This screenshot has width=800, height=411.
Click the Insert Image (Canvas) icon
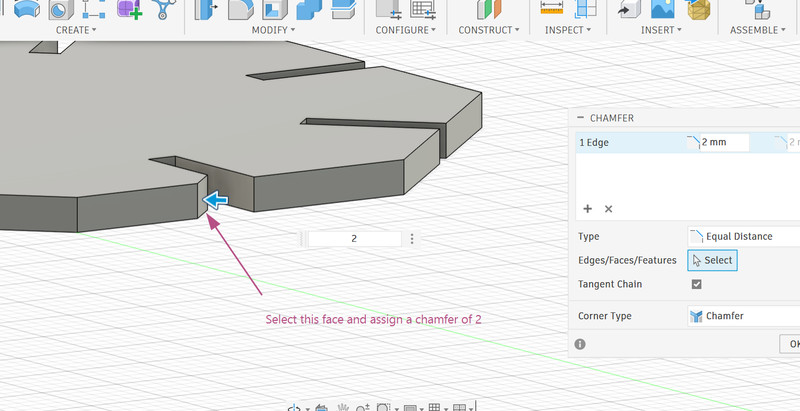pyautogui.click(x=661, y=9)
